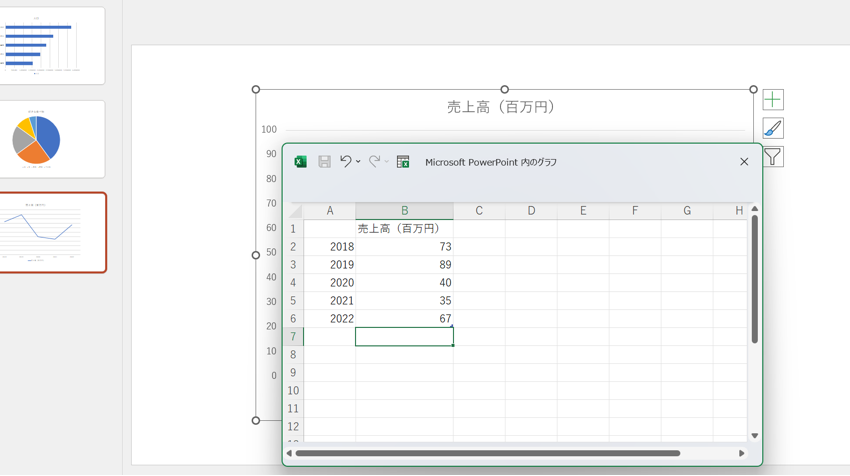Click cell with value 73
The width and height of the screenshot is (850, 476).
click(404, 247)
